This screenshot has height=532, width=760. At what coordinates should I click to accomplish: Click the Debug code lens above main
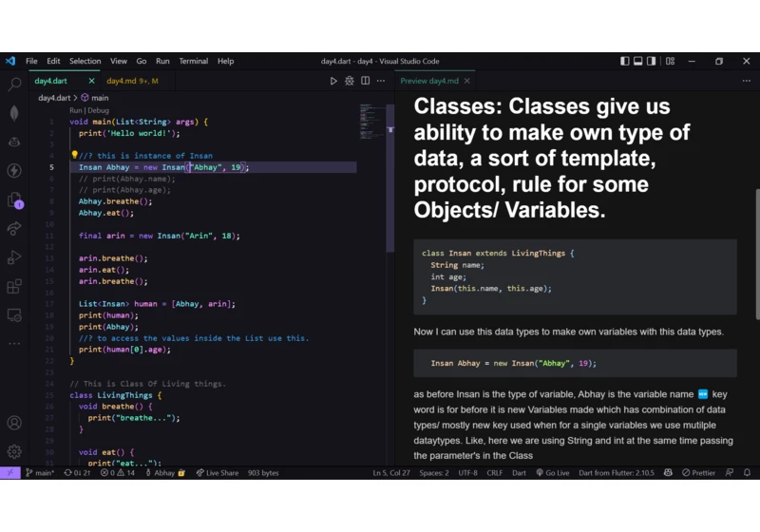pos(99,110)
